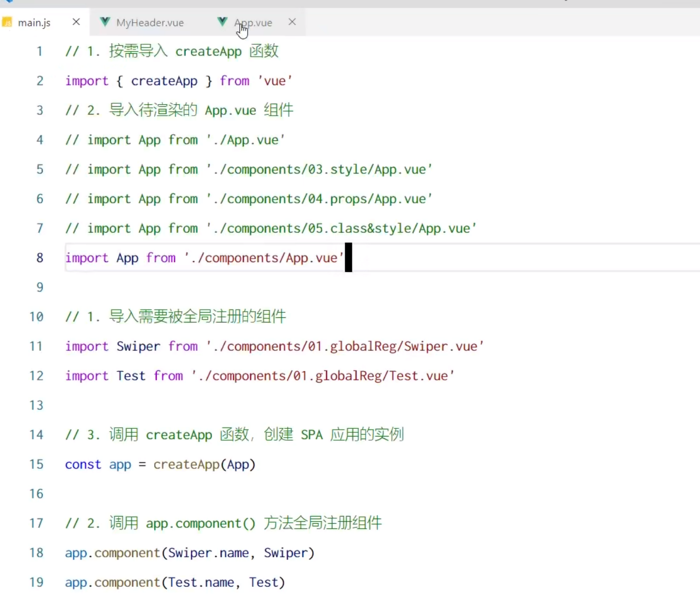Click the JS file icon on main.js tab
The width and height of the screenshot is (700, 596).
7,22
